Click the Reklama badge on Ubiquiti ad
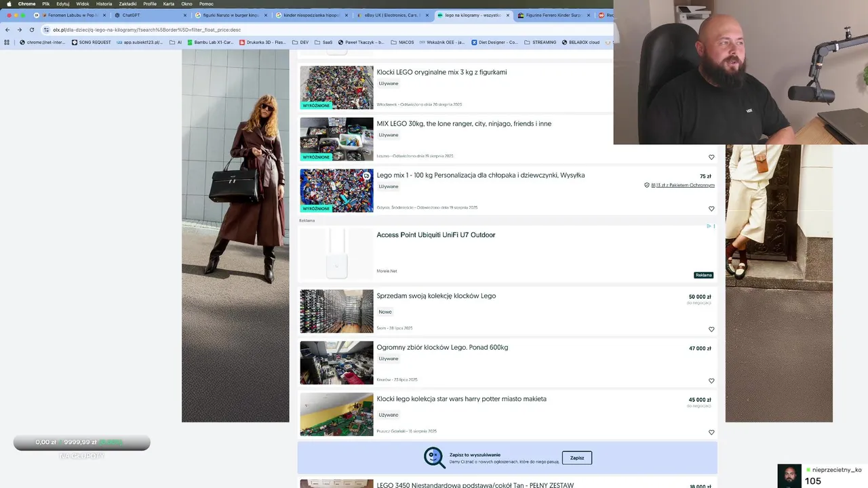This screenshot has height=488, width=868. [704, 275]
